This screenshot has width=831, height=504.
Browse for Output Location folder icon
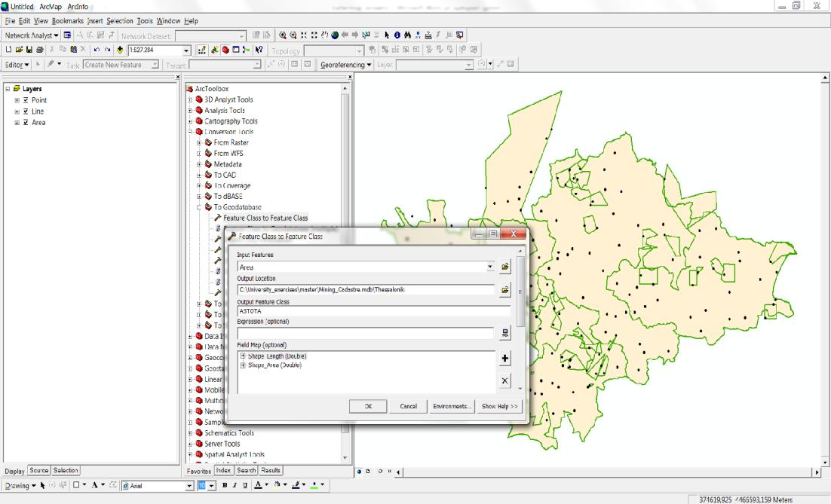click(x=505, y=289)
